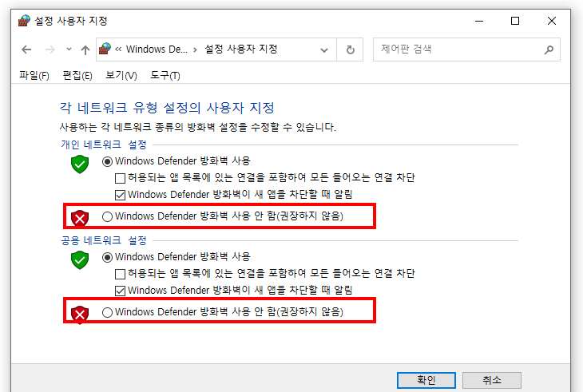Check public network block all incoming connections

tap(120, 274)
